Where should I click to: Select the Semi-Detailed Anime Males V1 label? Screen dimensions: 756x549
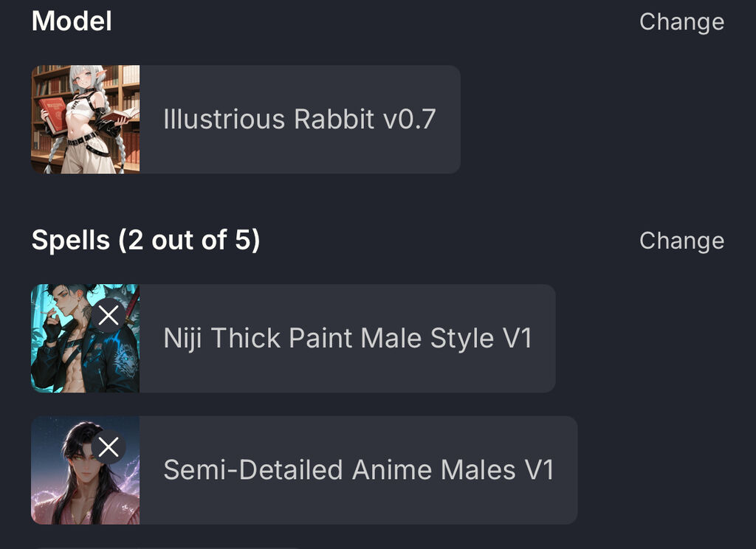point(359,470)
